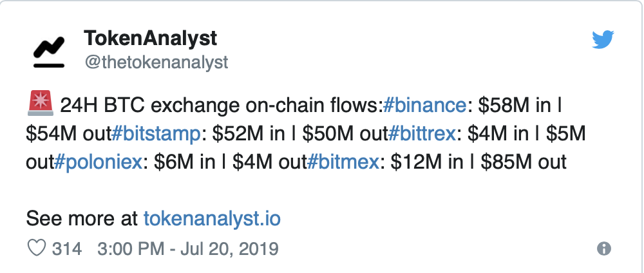Open the tweet info circle icon

tap(604, 249)
